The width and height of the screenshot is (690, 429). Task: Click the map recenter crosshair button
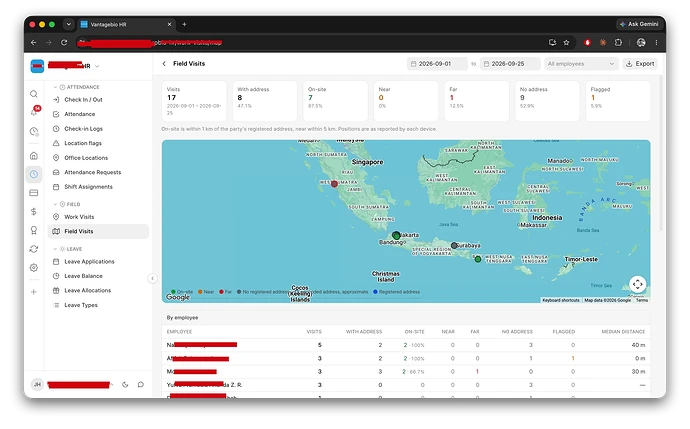click(x=637, y=284)
